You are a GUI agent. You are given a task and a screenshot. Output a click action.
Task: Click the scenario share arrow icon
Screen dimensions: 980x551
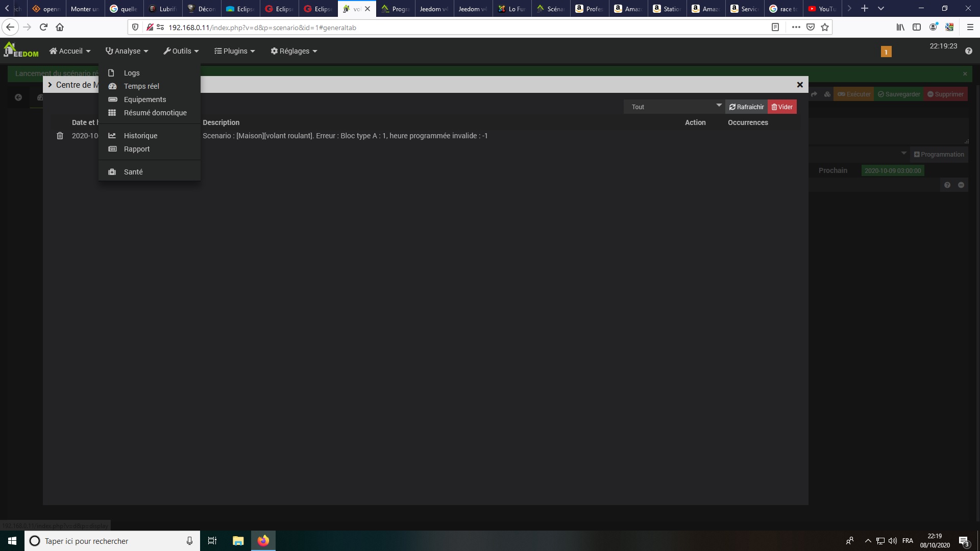pos(814,94)
